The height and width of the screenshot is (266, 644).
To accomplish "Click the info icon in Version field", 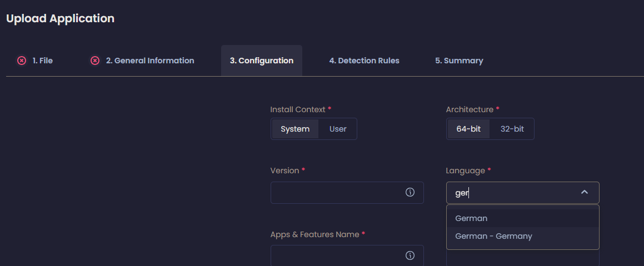I will [x=410, y=192].
